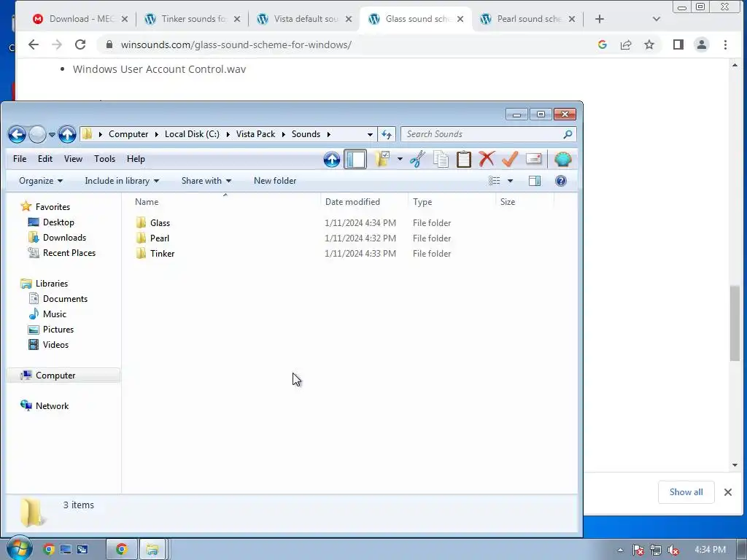Image resolution: width=747 pixels, height=560 pixels.
Task: Expand dropdown arrow beside folder options icon
Action: [x=400, y=159]
